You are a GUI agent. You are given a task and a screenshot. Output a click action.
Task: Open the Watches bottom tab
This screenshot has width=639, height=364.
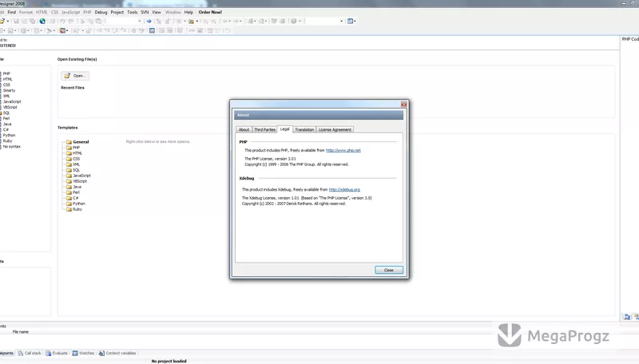tap(83, 353)
